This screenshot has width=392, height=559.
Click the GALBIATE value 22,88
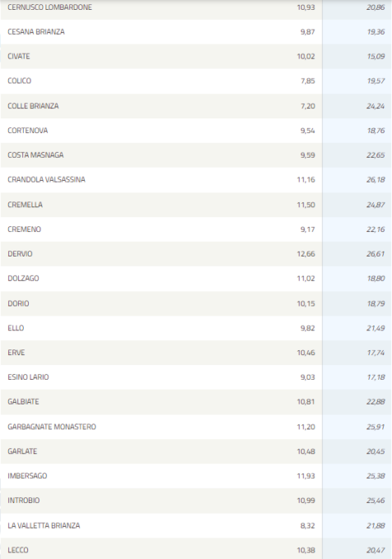point(376,402)
